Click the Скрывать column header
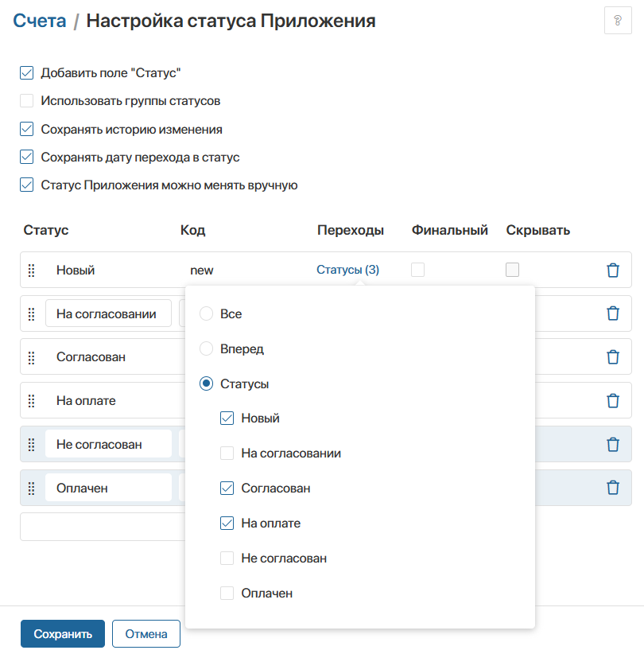This screenshot has width=644, height=654. click(538, 230)
